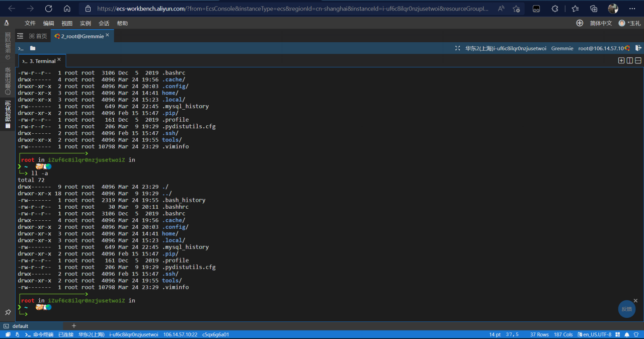Click the 187 Cols indicator
Viewport: 644px width, 339px height.
pyautogui.click(x=563, y=334)
